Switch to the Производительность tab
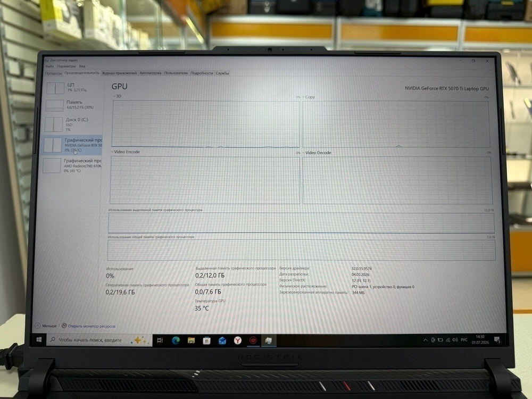This screenshot has width=532, height=399. 82,73
